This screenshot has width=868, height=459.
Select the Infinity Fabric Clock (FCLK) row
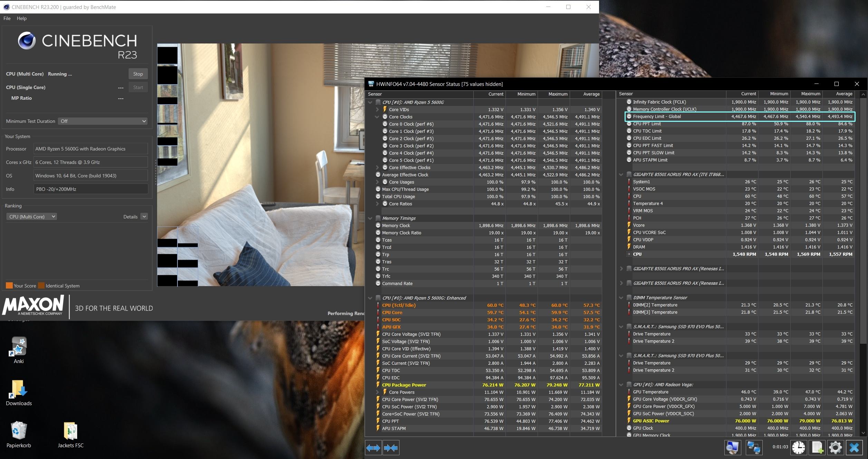tap(740, 102)
